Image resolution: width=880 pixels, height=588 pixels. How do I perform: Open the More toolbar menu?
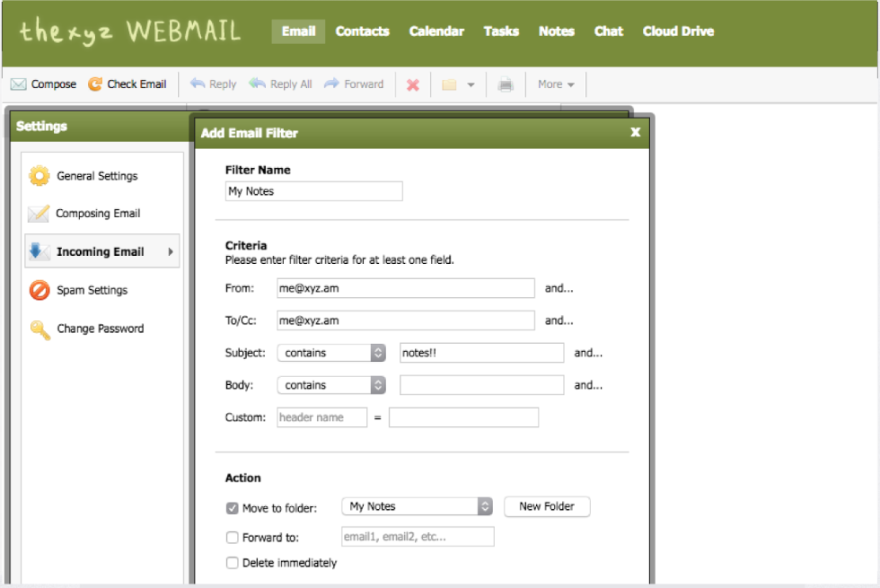click(556, 84)
